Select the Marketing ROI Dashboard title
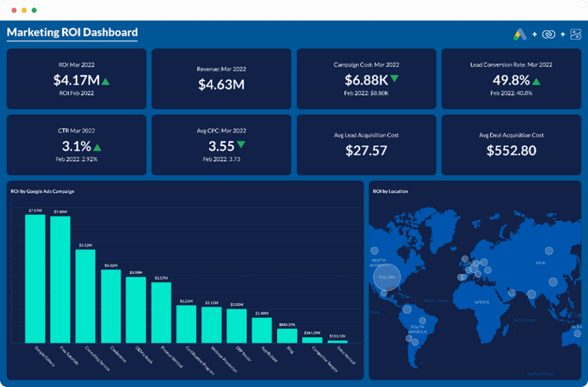The height and width of the screenshot is (387, 588). 71,31
